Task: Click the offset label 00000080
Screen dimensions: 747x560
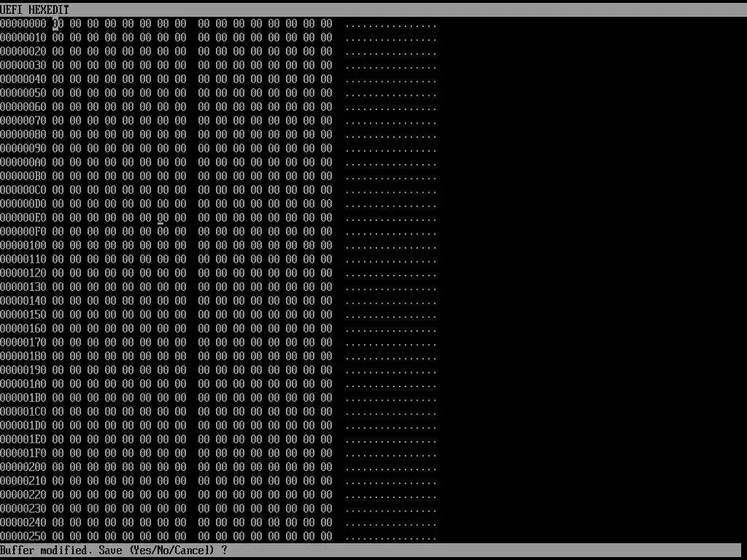Action: pos(23,134)
